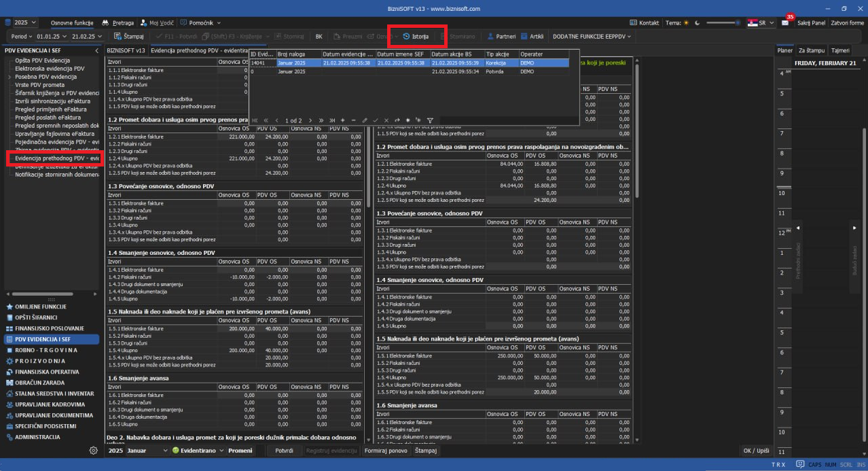Open the mail notifications envelope

tap(785, 22)
